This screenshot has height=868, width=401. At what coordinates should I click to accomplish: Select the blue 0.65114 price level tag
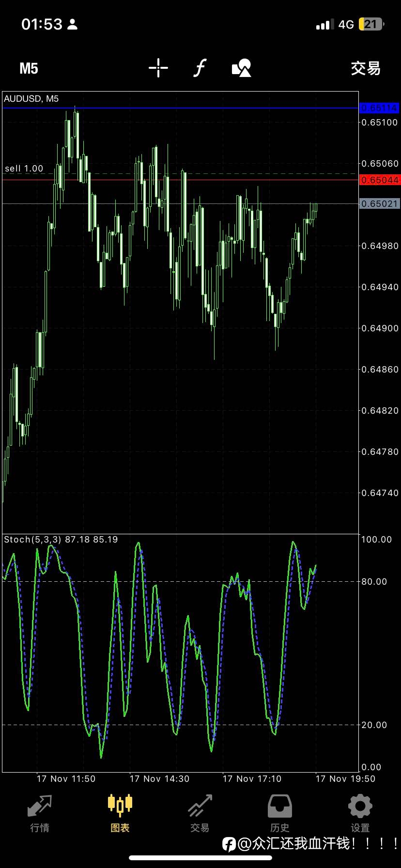379,108
